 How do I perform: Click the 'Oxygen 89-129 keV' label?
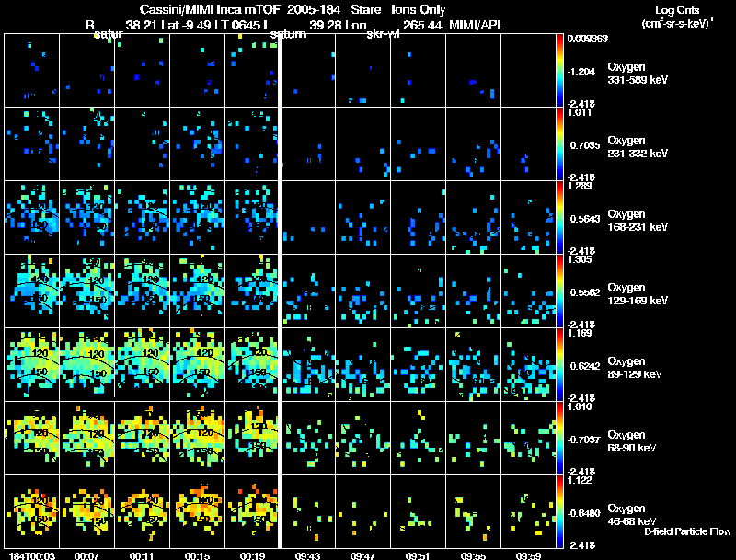click(x=635, y=368)
